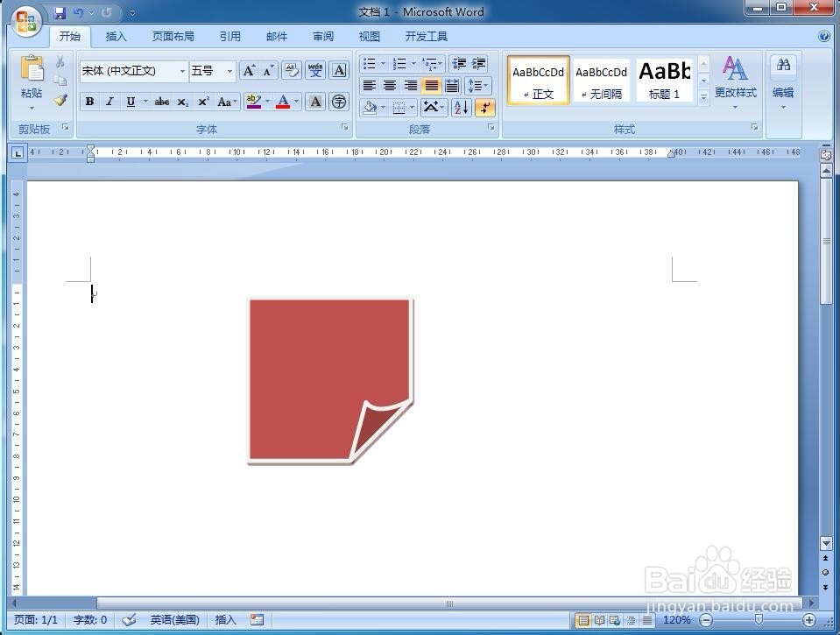Open customize quick access toolbar dropdown

(x=133, y=13)
